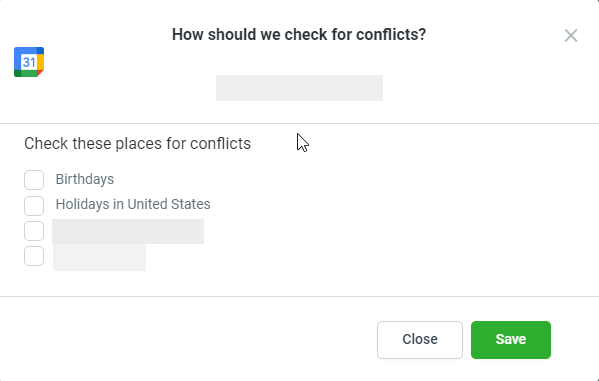
Task: Click the blurred account name under the heading
Action: coord(299,88)
